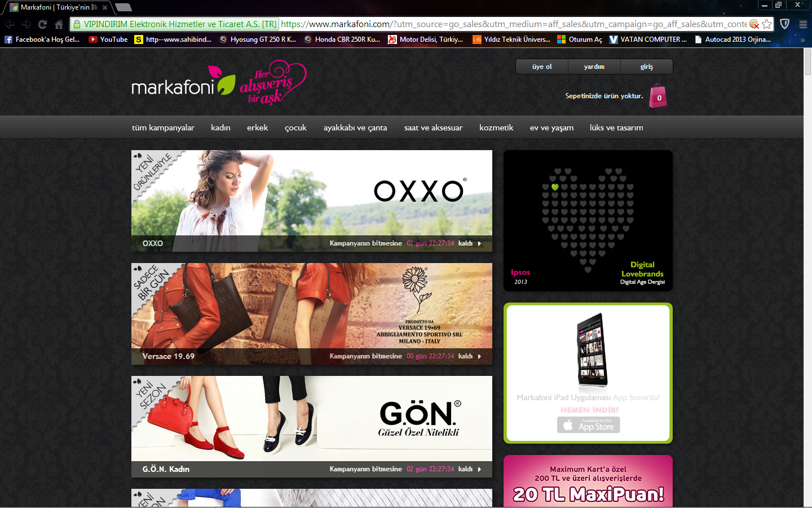Click the vertical page scrollbar thumb
This screenshot has height=508, width=812.
(807, 62)
